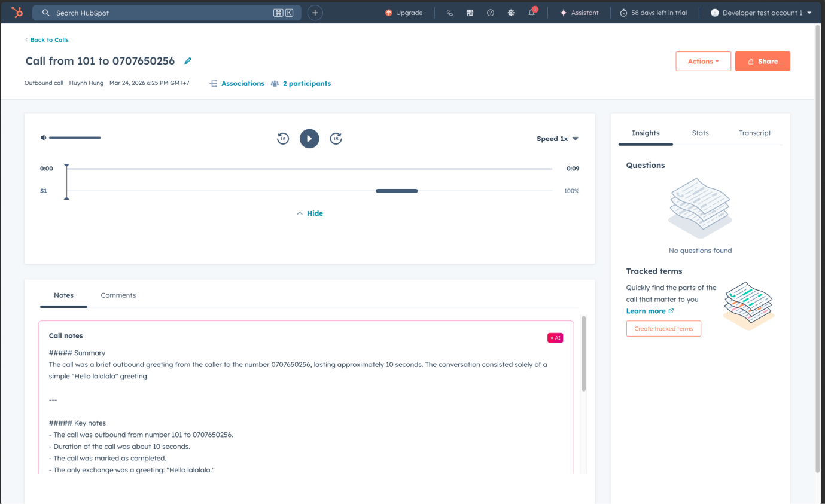Viewport: 825px width, 504px height.
Task: Click the Assistant button label
Action: [x=585, y=13]
